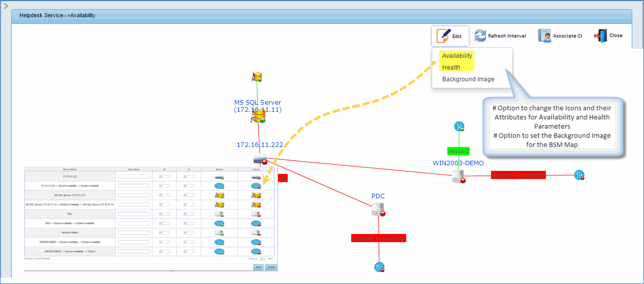Viewport: 644px width, 284px height.
Task: Click the PDC server node icon
Action: point(378,210)
